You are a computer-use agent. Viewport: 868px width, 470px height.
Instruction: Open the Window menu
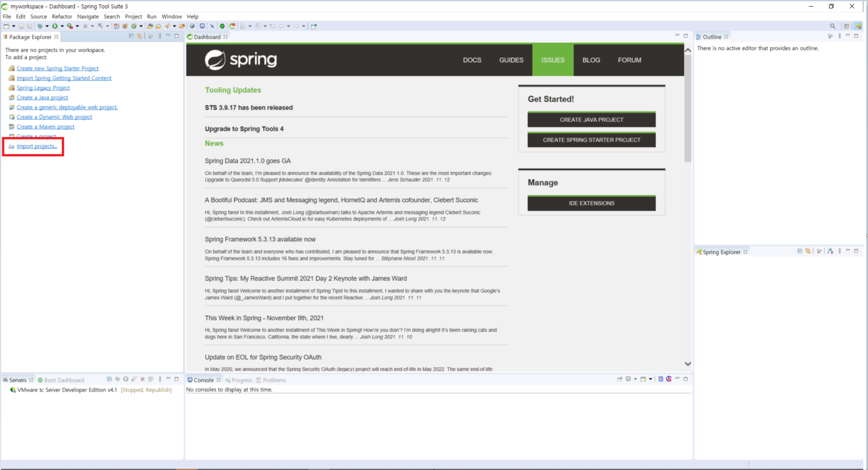pyautogui.click(x=171, y=16)
